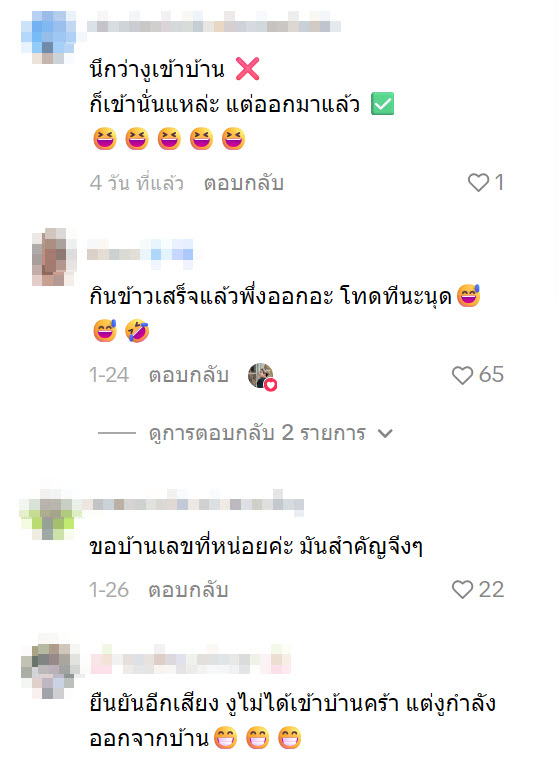The height and width of the screenshot is (766, 558).
Task: Like the first comment with 1 like
Action: (478, 183)
